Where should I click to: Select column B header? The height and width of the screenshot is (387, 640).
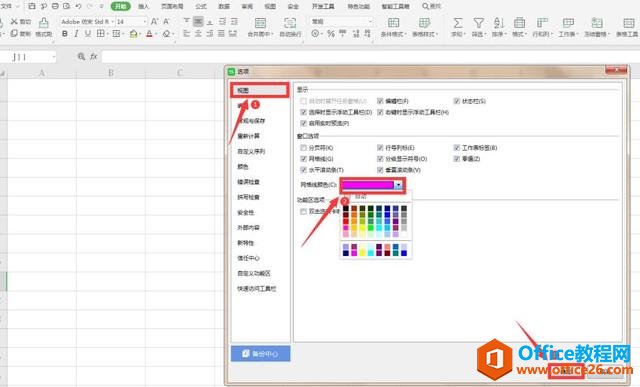111,73
